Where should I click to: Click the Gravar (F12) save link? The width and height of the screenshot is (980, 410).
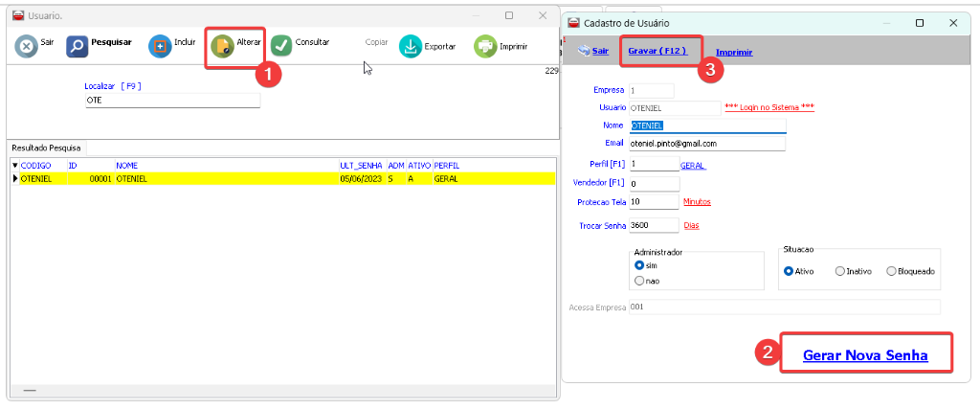(x=657, y=51)
